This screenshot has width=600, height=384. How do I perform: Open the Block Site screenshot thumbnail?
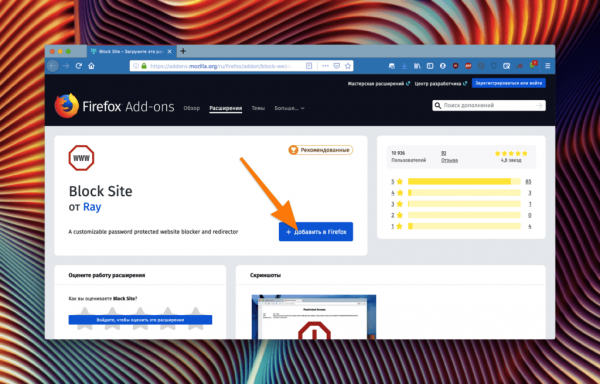click(314, 317)
